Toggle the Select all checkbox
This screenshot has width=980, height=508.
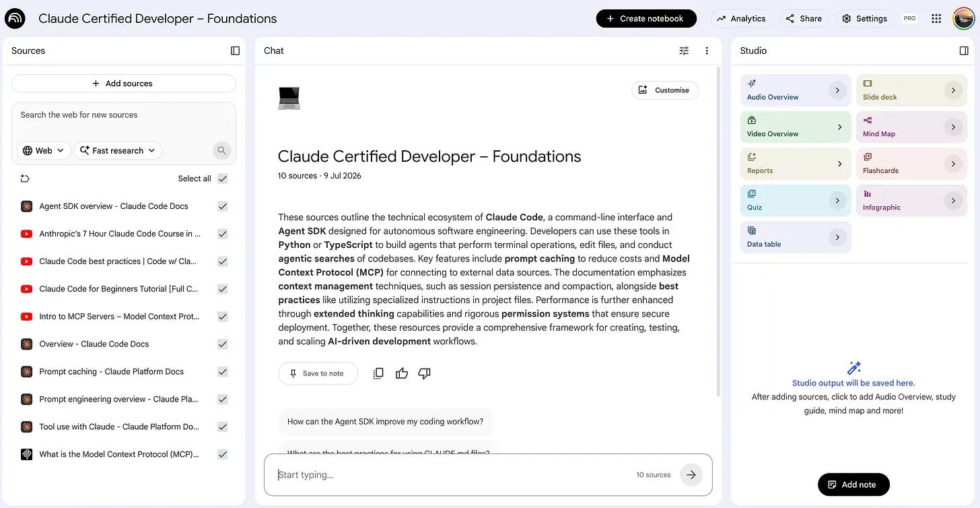pyautogui.click(x=223, y=179)
